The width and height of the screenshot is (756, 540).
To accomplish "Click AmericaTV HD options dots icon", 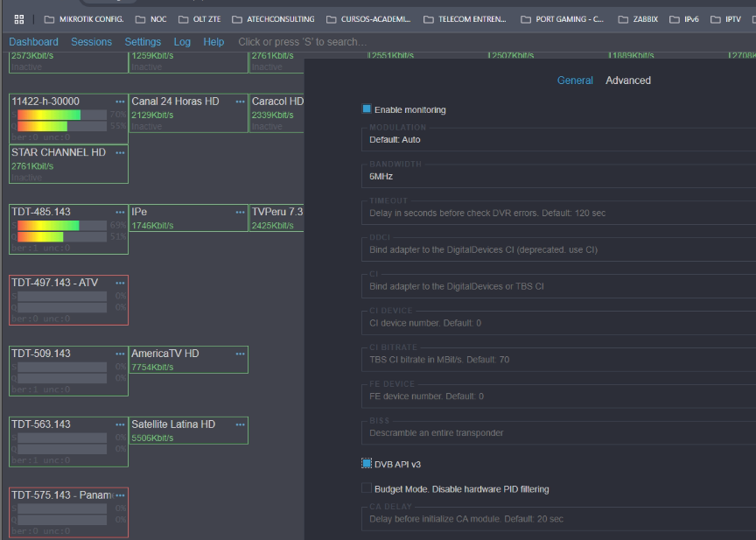I will click(240, 354).
